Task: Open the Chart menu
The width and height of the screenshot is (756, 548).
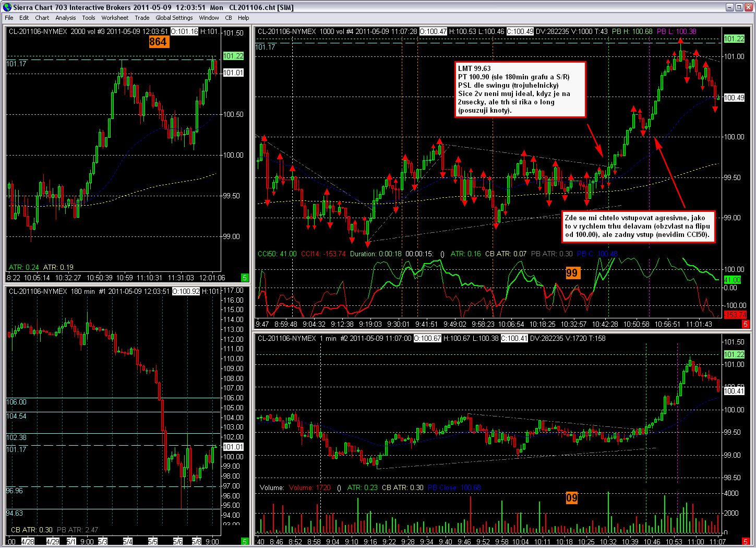Action: pyautogui.click(x=42, y=18)
